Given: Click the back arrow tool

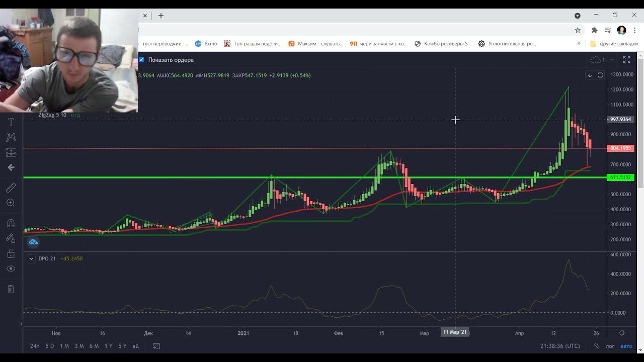Looking at the screenshot, I should (x=11, y=167).
